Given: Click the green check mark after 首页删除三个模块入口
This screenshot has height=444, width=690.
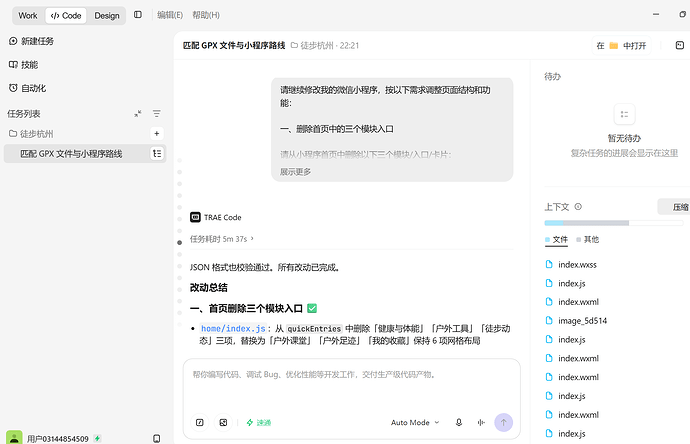Looking at the screenshot, I should (312, 308).
